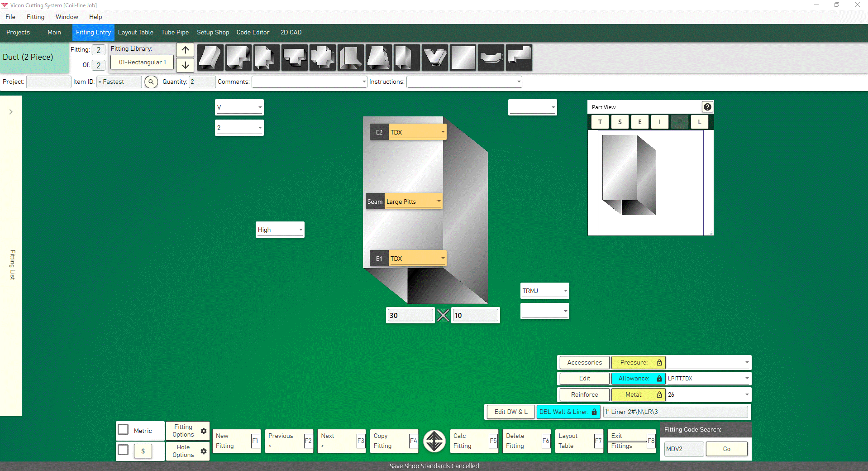Viewport: 868px width, 471px height.
Task: Select the Y-branch fitting icon
Action: coord(435,58)
